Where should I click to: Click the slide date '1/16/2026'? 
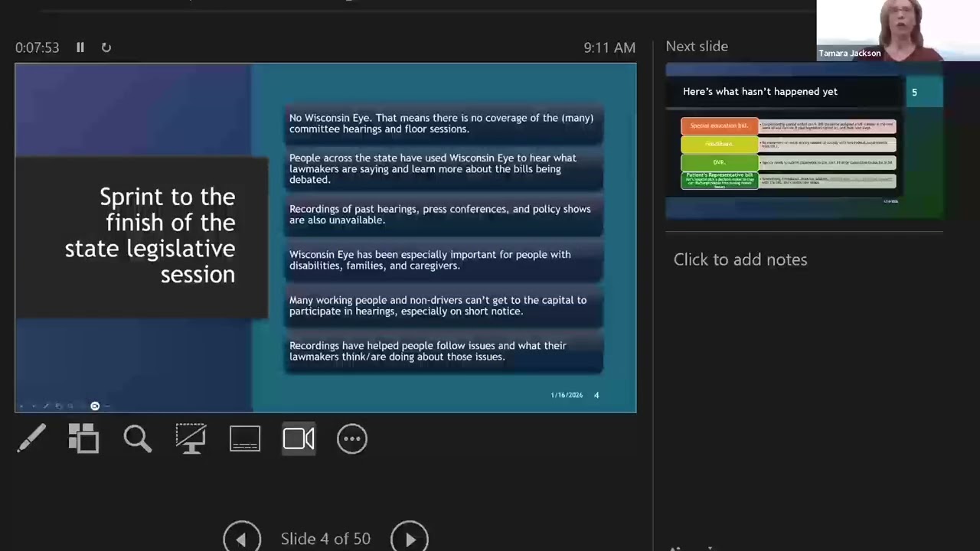point(567,395)
